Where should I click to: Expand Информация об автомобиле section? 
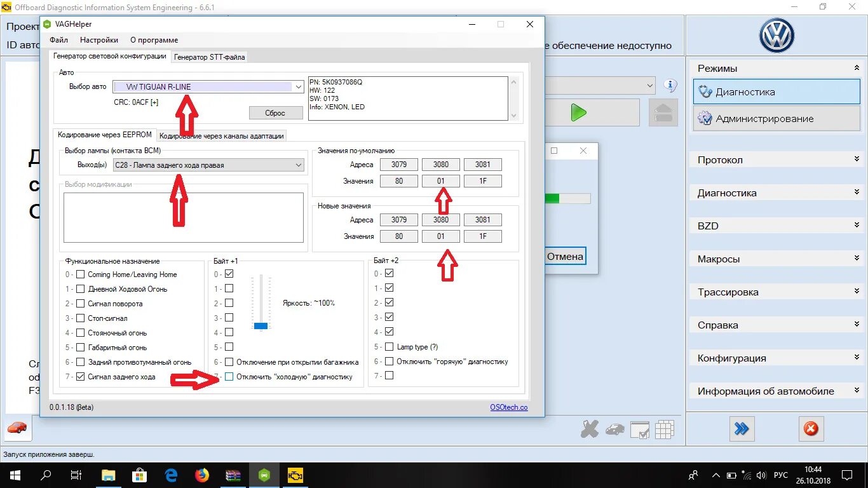tap(774, 391)
